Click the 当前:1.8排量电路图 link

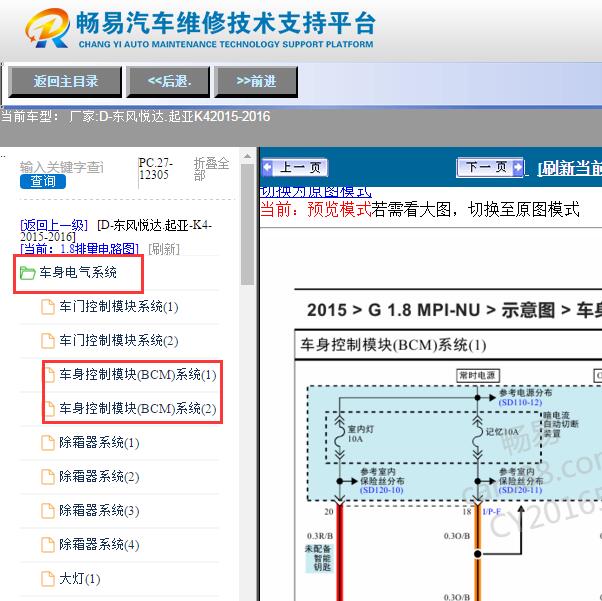point(79,249)
